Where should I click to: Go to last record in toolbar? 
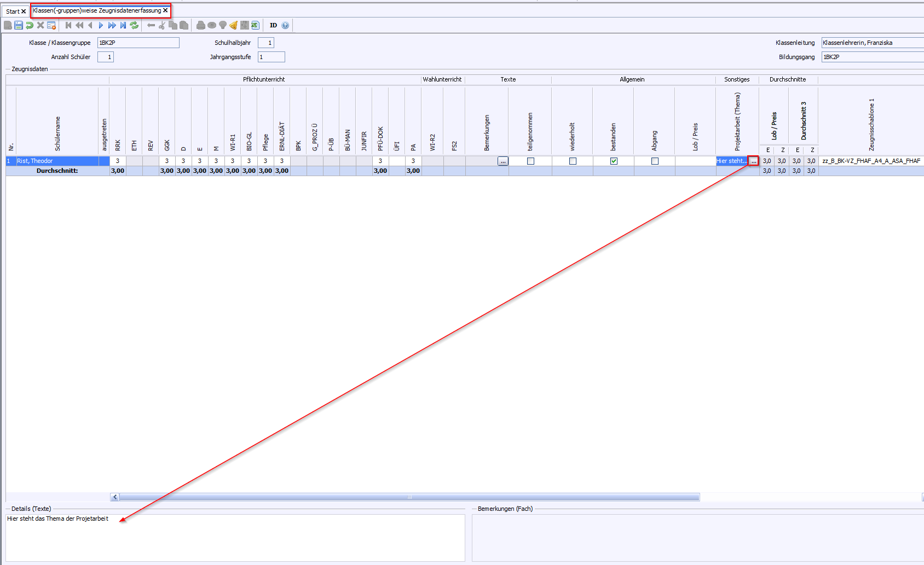coord(123,25)
